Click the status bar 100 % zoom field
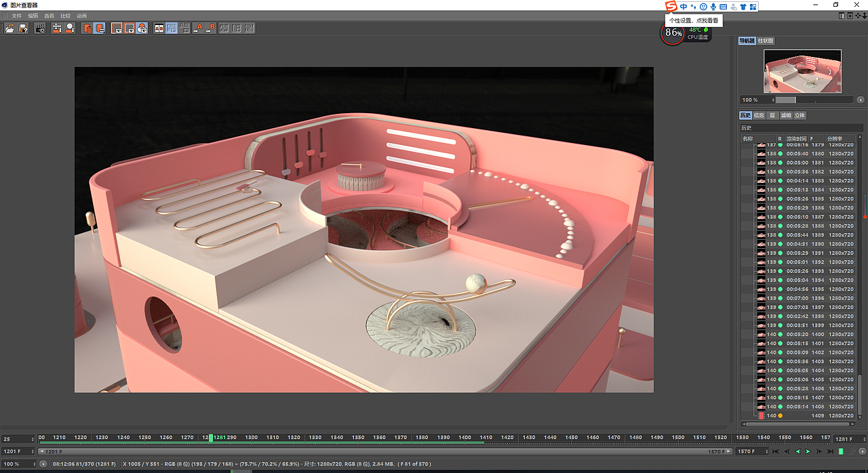This screenshot has width=868, height=473. pos(18,464)
